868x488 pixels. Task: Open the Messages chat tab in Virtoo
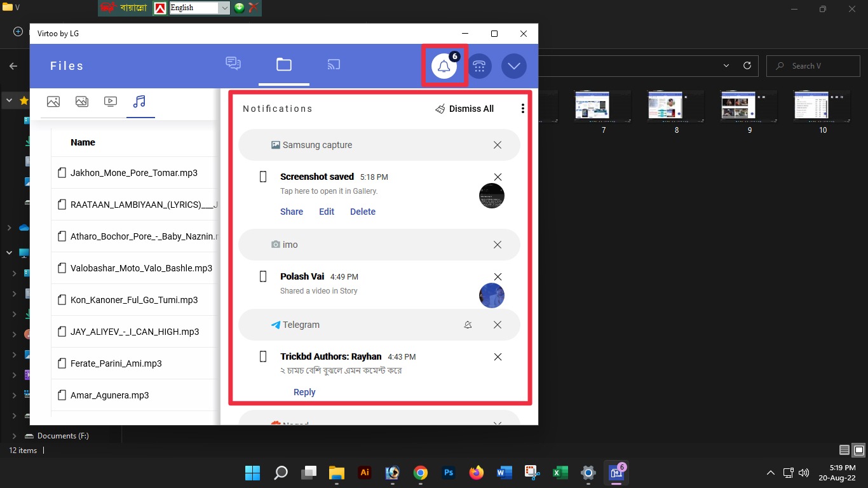point(233,64)
